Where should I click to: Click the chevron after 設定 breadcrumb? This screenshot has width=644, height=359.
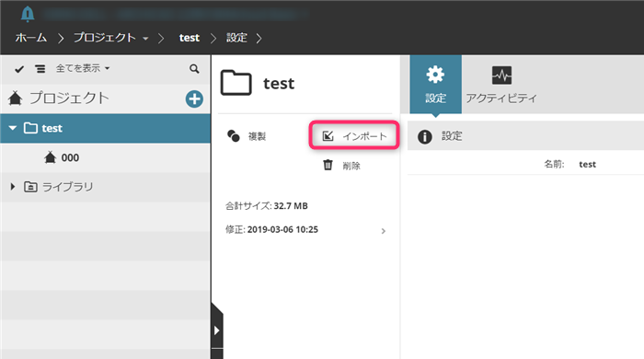point(259,39)
